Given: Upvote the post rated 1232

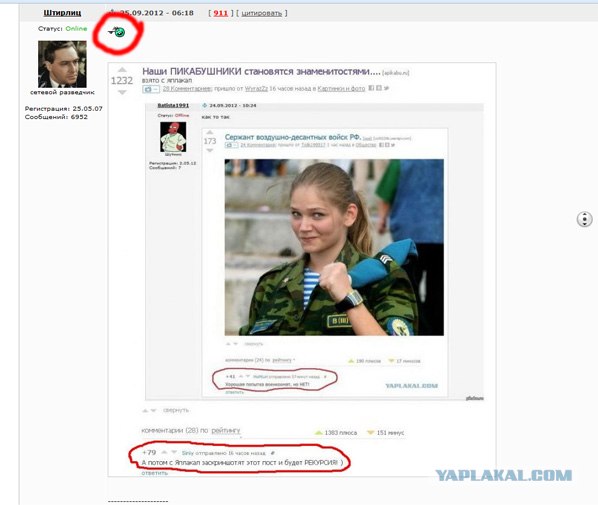Looking at the screenshot, I should point(122,70).
